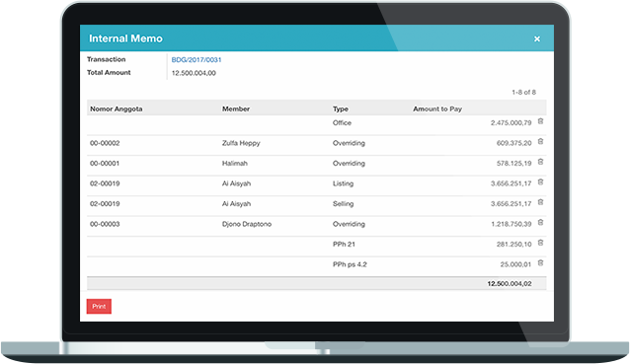This screenshot has height=364, width=630.
Task: Close the Internal Memo dialog
Action: tap(537, 38)
